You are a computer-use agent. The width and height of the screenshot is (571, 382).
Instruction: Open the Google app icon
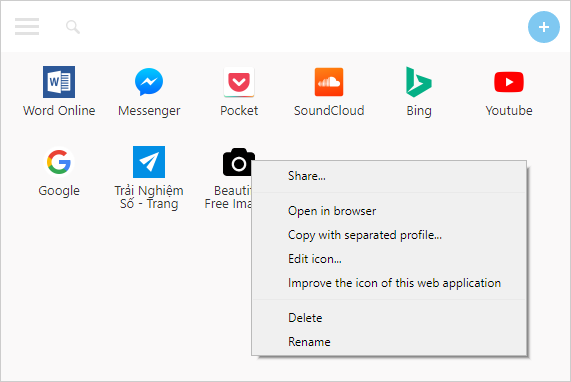click(x=59, y=162)
